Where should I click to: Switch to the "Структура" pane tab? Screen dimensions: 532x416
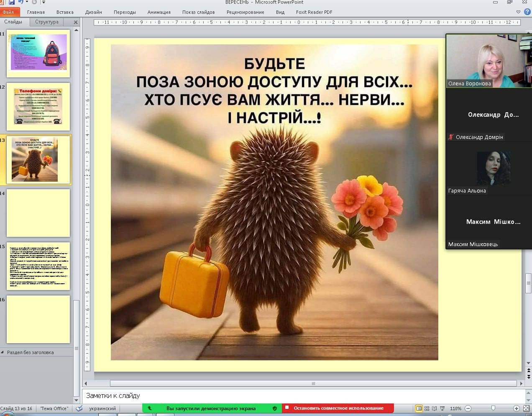[47, 22]
